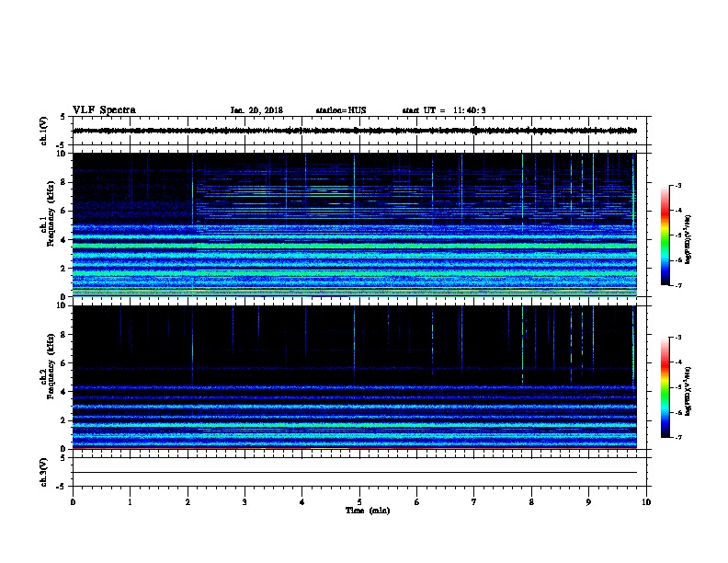Click the "VLF Spectra" plot title

(x=104, y=110)
